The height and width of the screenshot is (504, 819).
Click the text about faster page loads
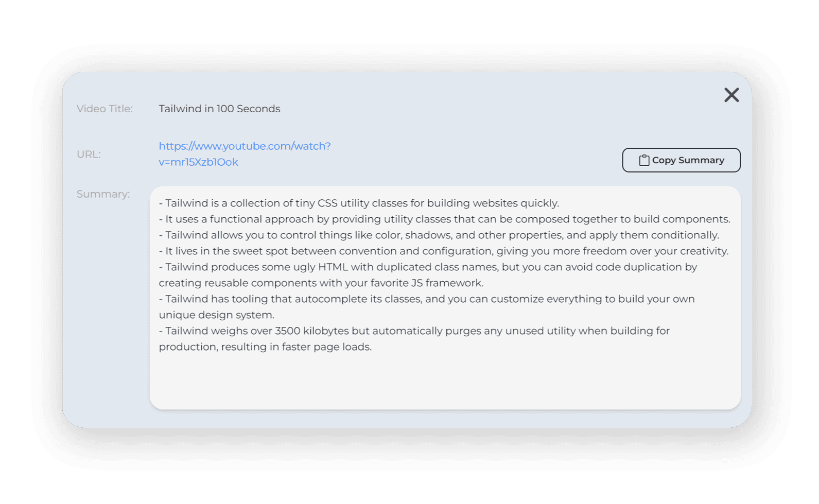coord(265,347)
